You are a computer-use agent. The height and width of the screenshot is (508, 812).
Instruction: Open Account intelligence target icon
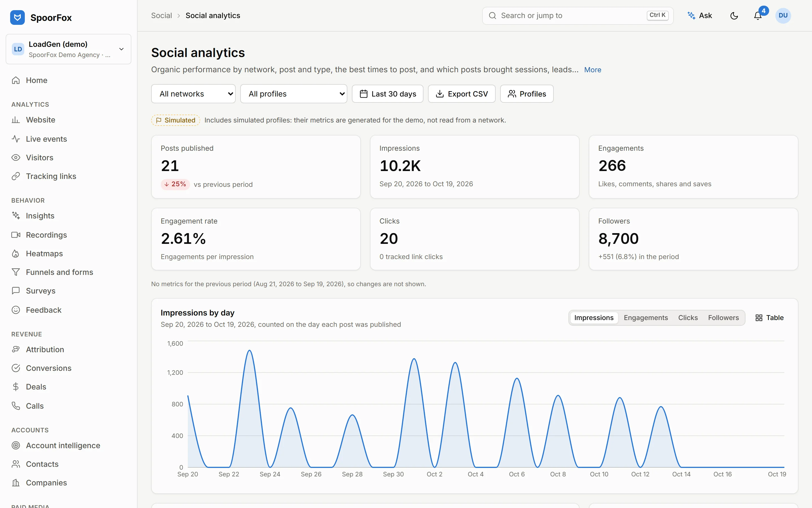click(x=16, y=446)
